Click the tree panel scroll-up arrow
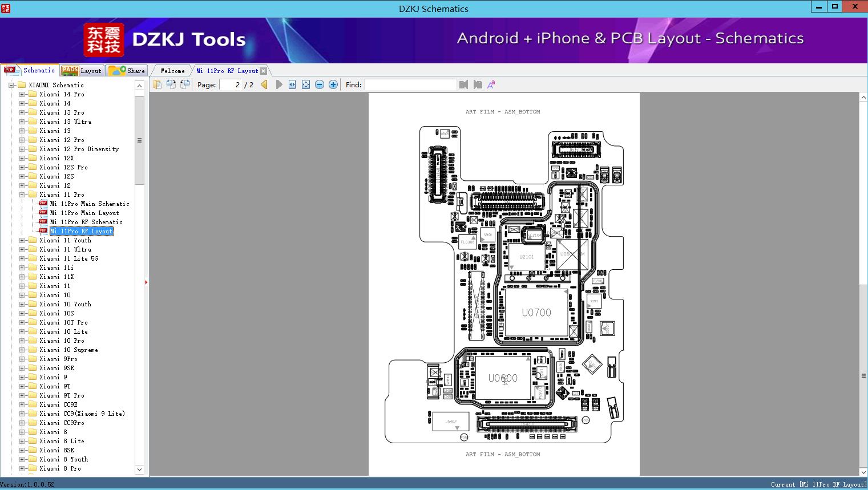 pyautogui.click(x=139, y=86)
